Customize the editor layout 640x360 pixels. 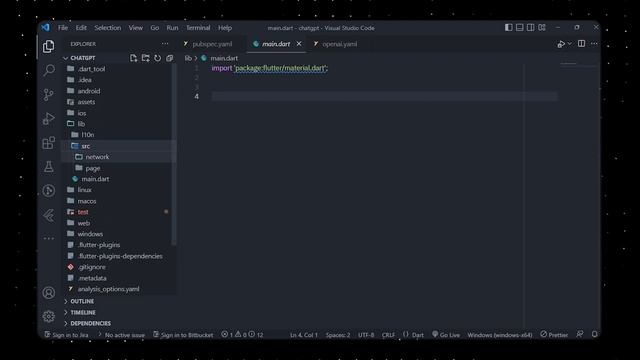[x=542, y=27]
